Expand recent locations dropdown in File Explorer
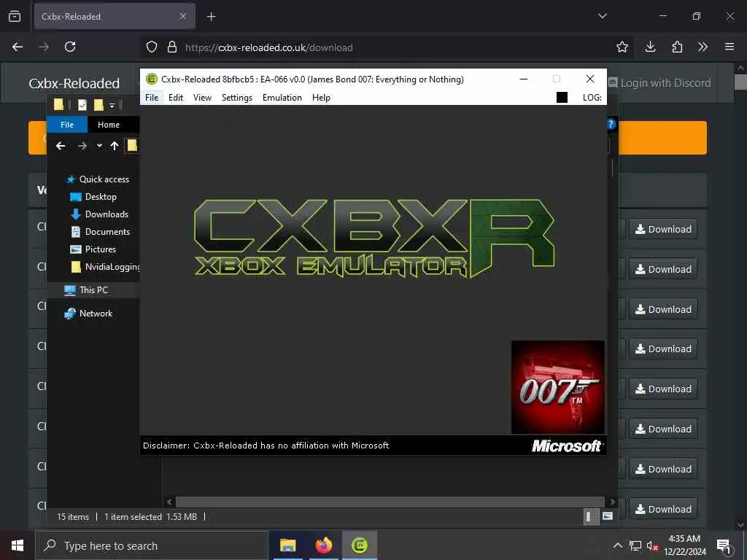Viewport: 747px width, 560px height. point(99,146)
